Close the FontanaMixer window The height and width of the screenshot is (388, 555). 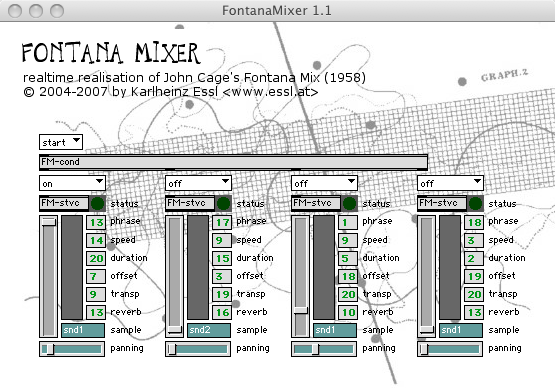15,11
